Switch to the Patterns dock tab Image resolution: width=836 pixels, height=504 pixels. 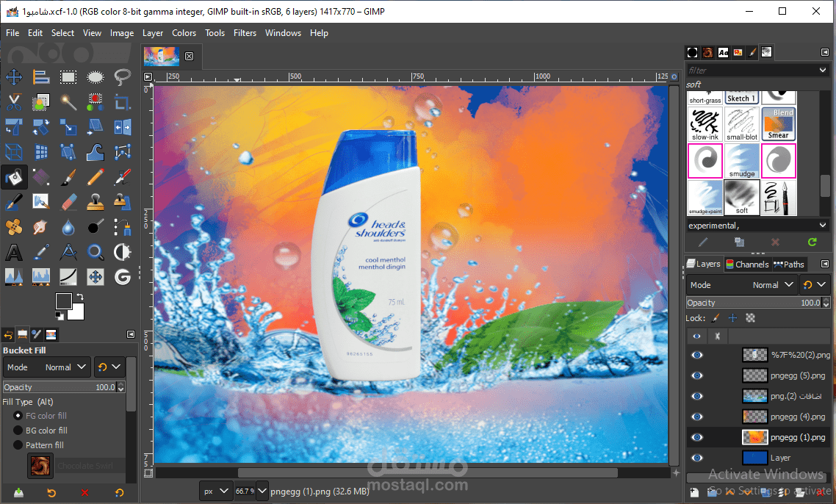[707, 52]
